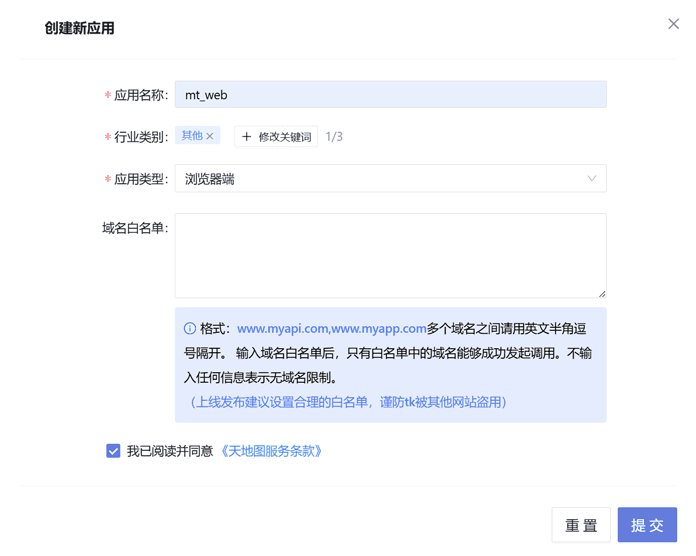Toggle the 我已阅读并同意 checkbox
This screenshot has height=556, width=696.
coord(113,451)
